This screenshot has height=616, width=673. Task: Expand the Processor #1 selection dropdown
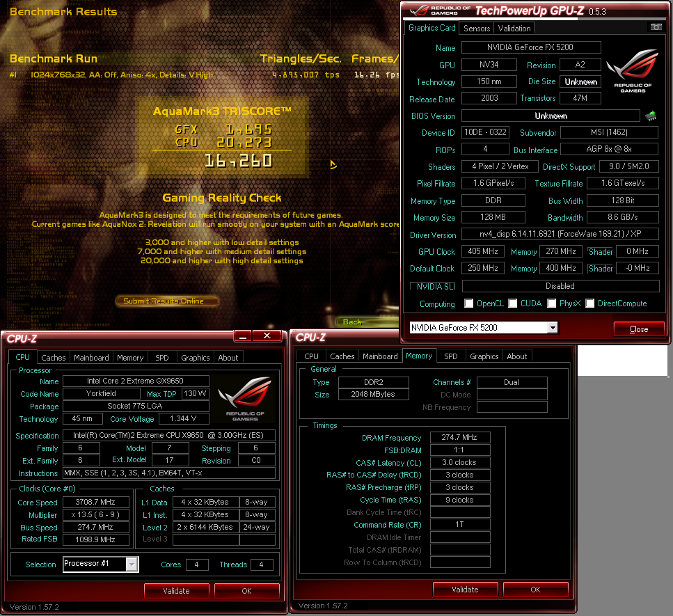(132, 564)
